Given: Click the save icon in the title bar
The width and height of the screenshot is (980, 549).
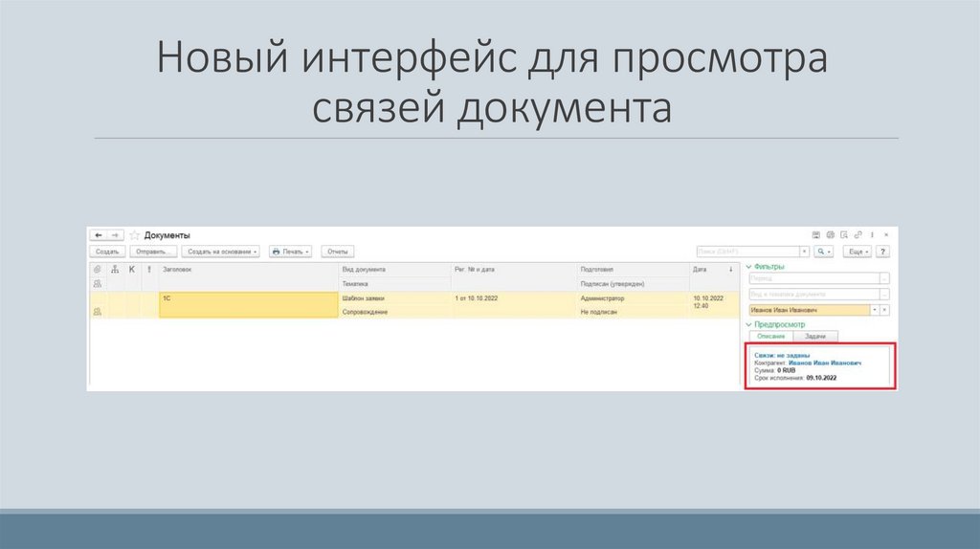Looking at the screenshot, I should coord(815,235).
